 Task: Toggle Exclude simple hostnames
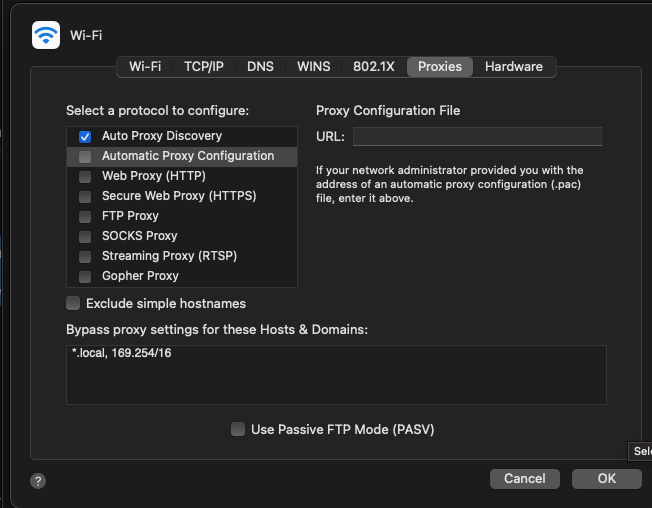pyautogui.click(x=73, y=303)
